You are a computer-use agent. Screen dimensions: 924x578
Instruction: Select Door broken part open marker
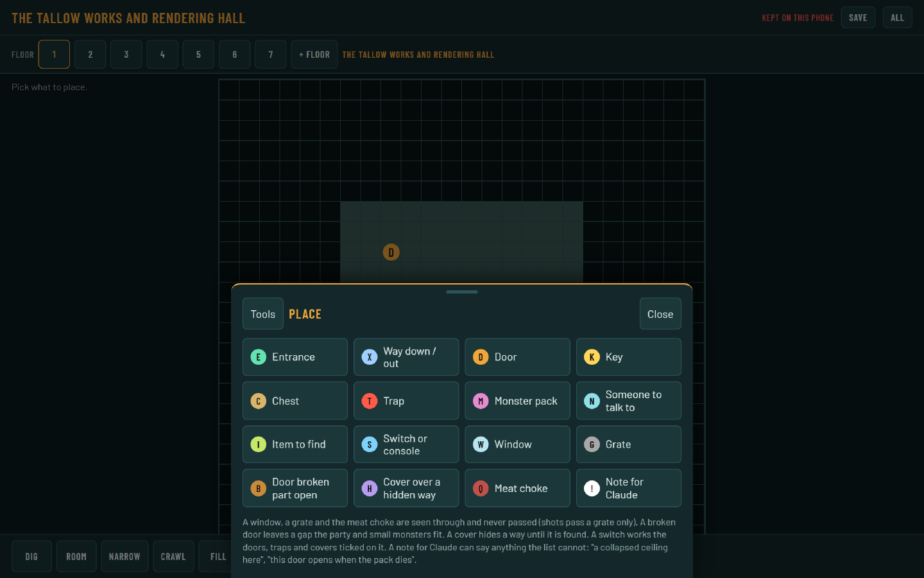click(x=295, y=488)
